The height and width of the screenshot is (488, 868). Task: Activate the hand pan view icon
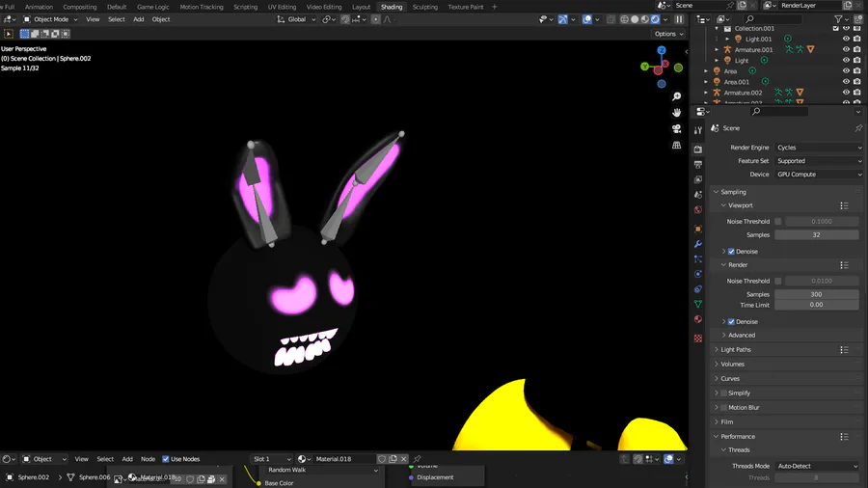point(676,112)
